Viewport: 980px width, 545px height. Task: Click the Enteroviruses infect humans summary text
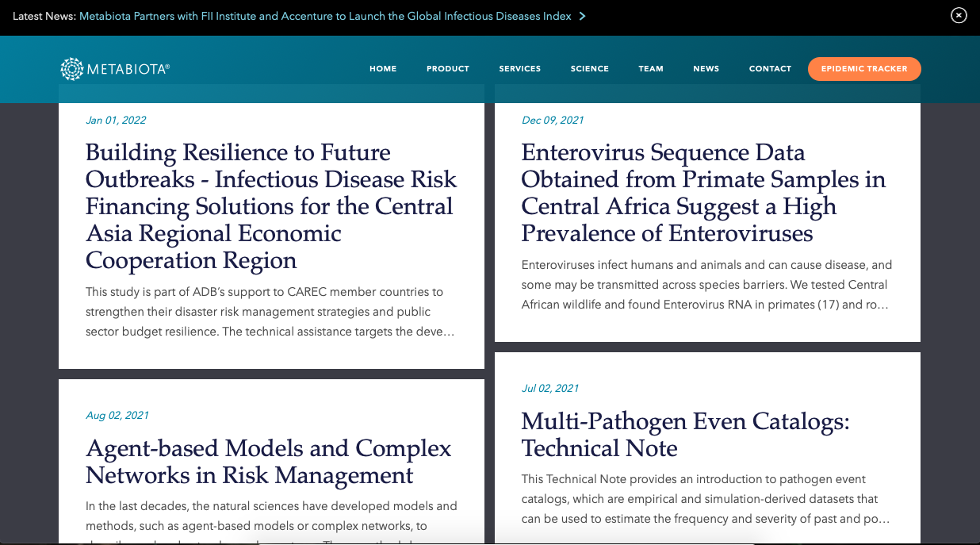(x=706, y=285)
